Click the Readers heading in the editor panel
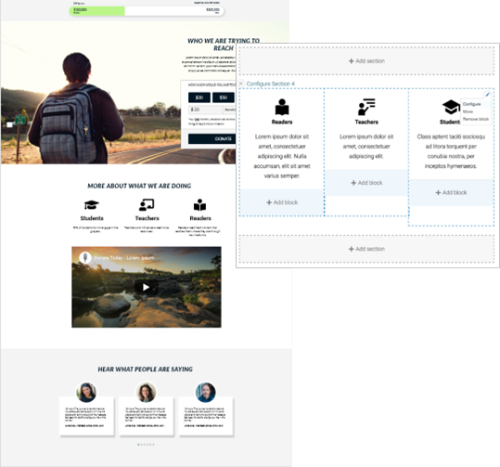Viewport: 500px width, 467px height. pos(282,122)
